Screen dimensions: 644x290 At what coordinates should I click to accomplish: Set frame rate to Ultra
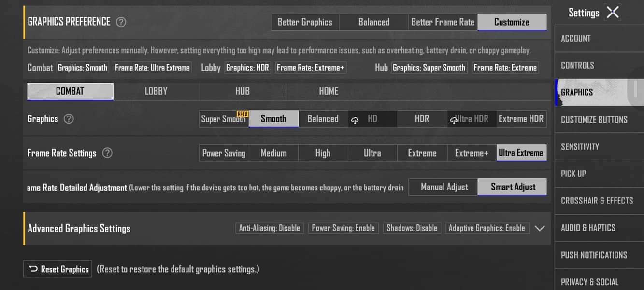[x=372, y=153]
